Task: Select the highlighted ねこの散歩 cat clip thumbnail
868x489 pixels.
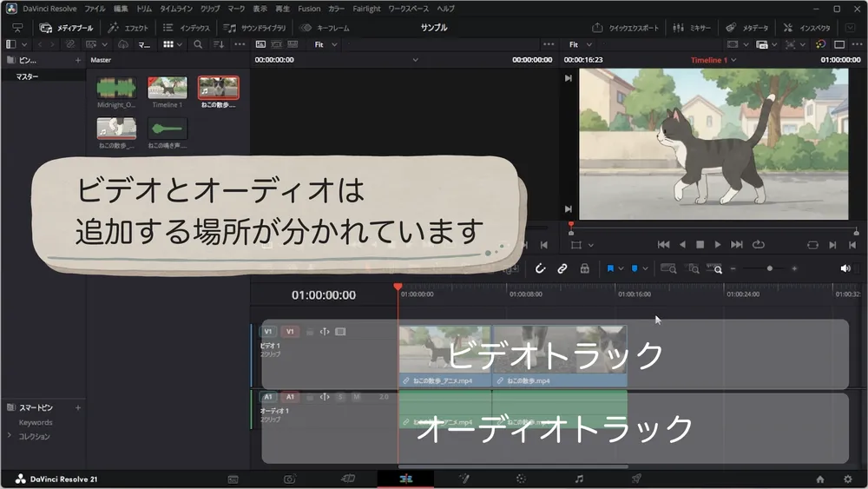Action: [x=219, y=88]
